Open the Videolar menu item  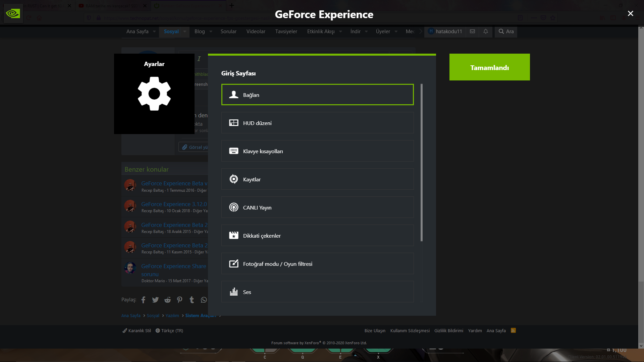pos(256,32)
